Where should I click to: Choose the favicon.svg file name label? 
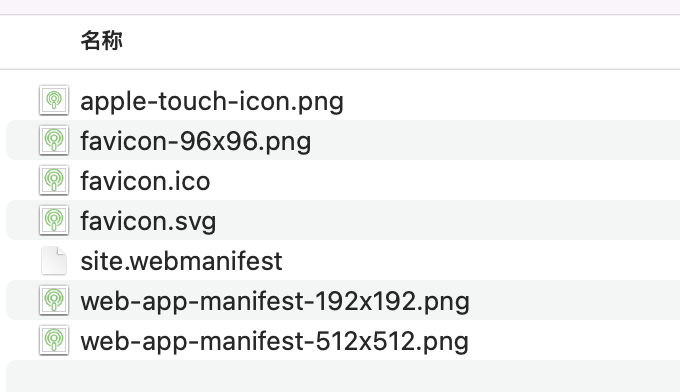148,222
